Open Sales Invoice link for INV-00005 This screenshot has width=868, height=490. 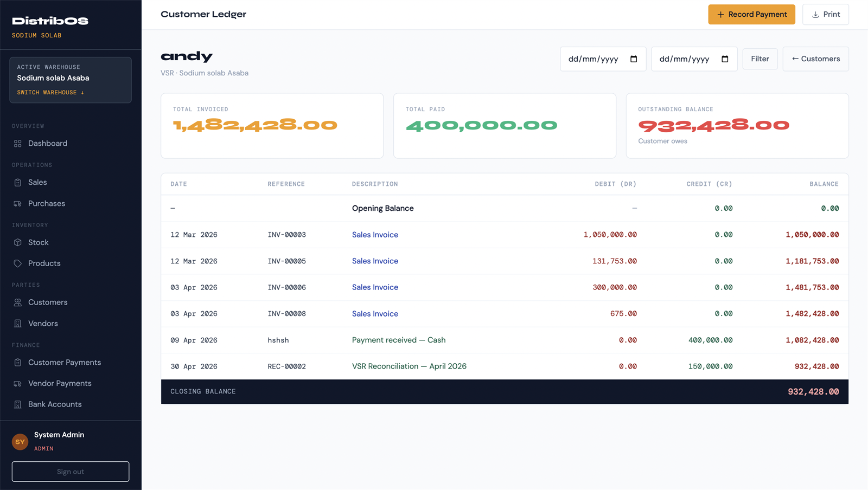coord(375,261)
